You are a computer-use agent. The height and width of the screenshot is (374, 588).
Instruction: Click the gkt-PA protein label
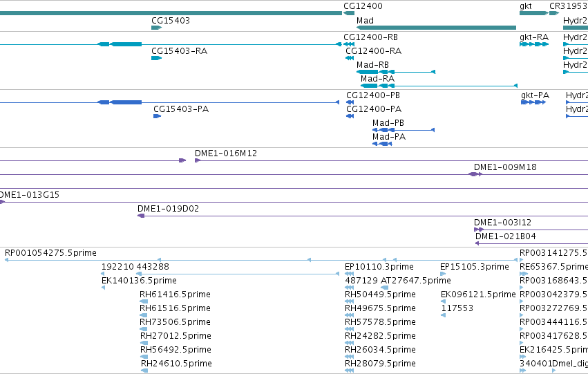(535, 95)
